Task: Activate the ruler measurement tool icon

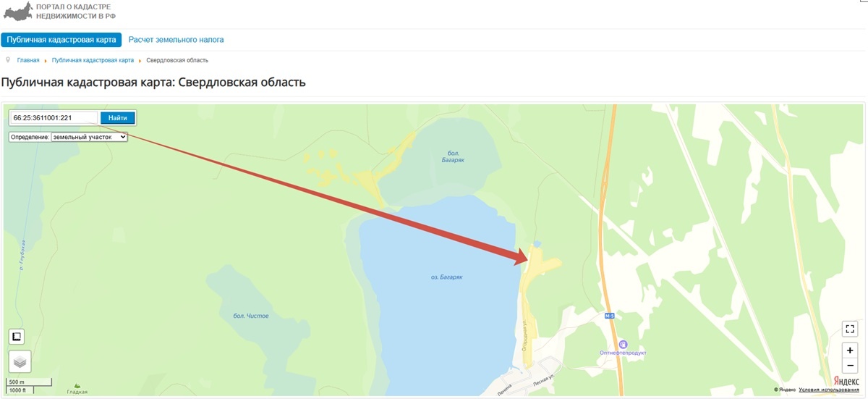Action: 17,336
